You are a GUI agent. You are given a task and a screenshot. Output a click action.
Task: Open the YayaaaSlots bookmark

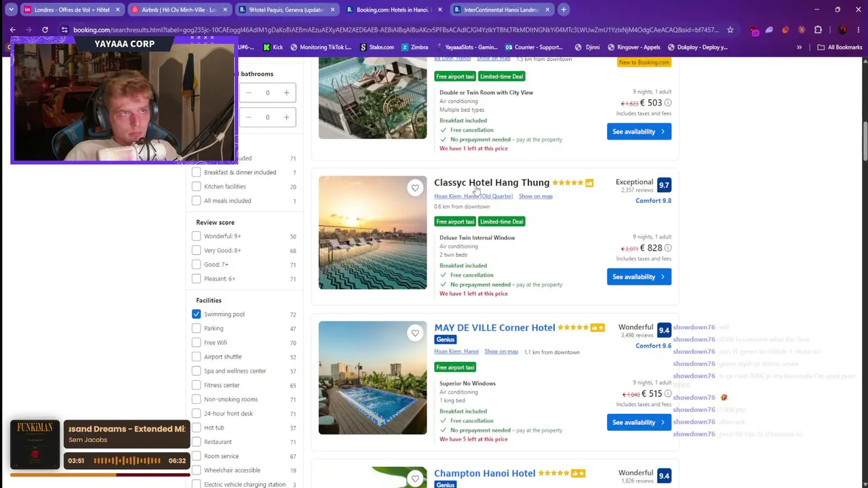coord(467,47)
